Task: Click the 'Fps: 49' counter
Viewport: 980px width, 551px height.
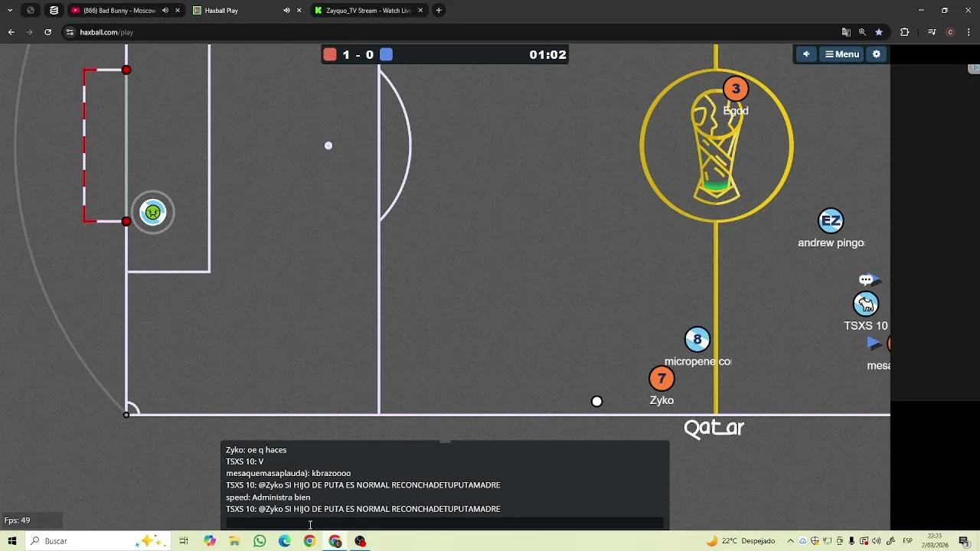Action: (x=18, y=520)
